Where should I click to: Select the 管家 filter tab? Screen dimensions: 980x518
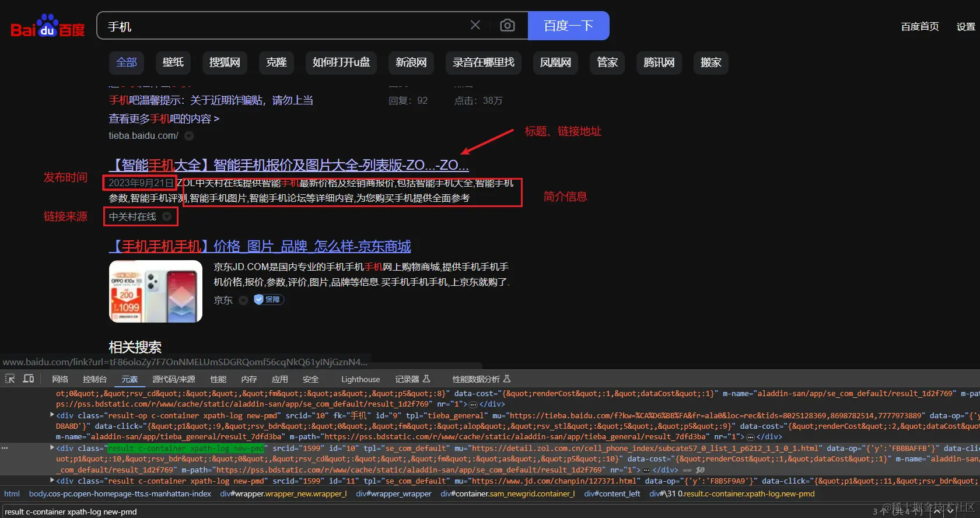tap(607, 62)
